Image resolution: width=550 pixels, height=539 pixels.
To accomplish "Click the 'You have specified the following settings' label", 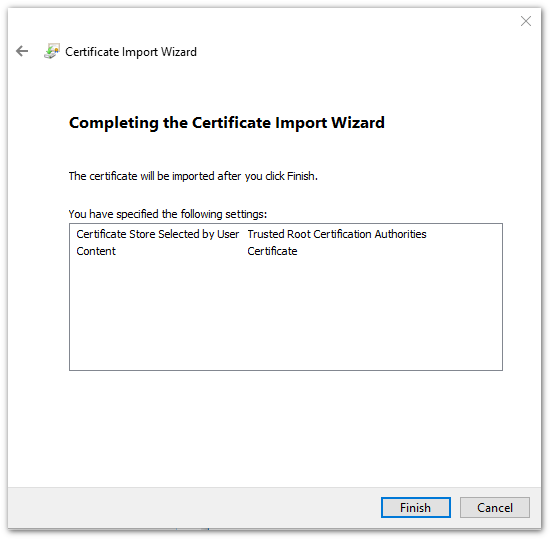I will (168, 214).
